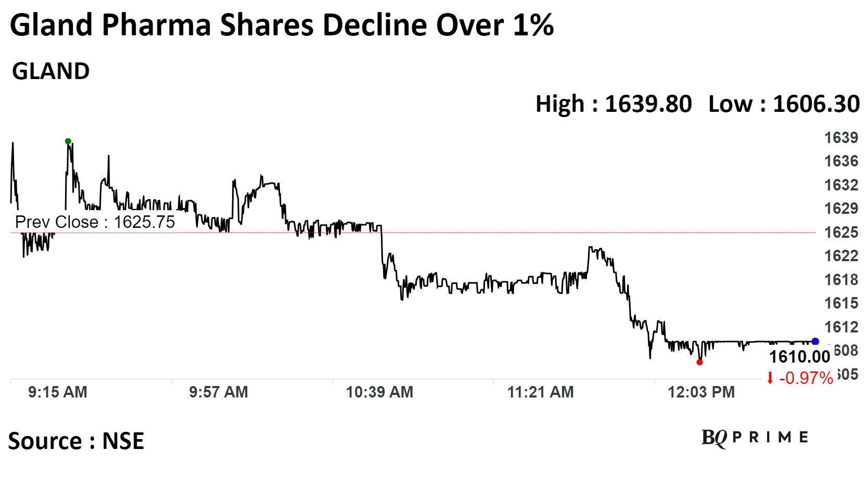Click the High : 1639.80 value
Screen dimensions: 868x488
click(x=614, y=104)
